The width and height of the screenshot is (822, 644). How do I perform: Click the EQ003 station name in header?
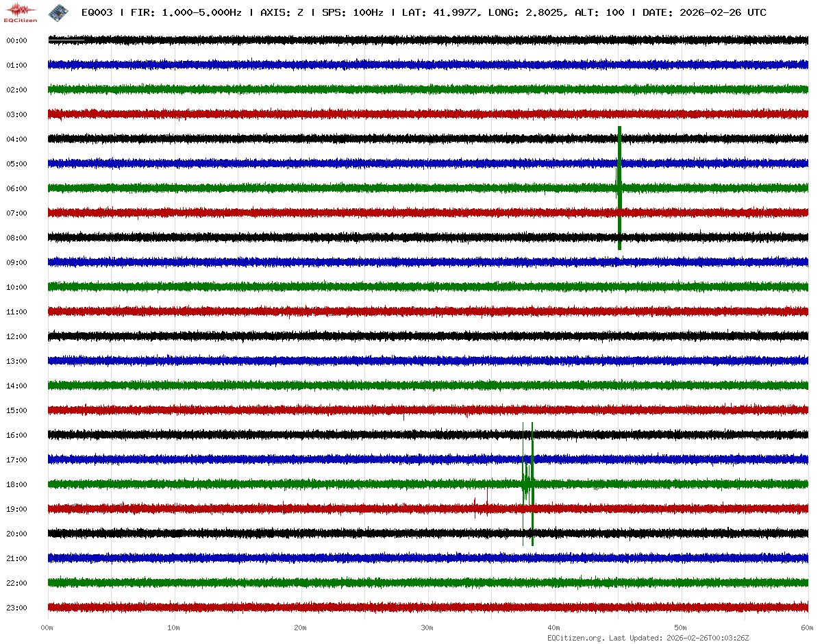coord(97,12)
